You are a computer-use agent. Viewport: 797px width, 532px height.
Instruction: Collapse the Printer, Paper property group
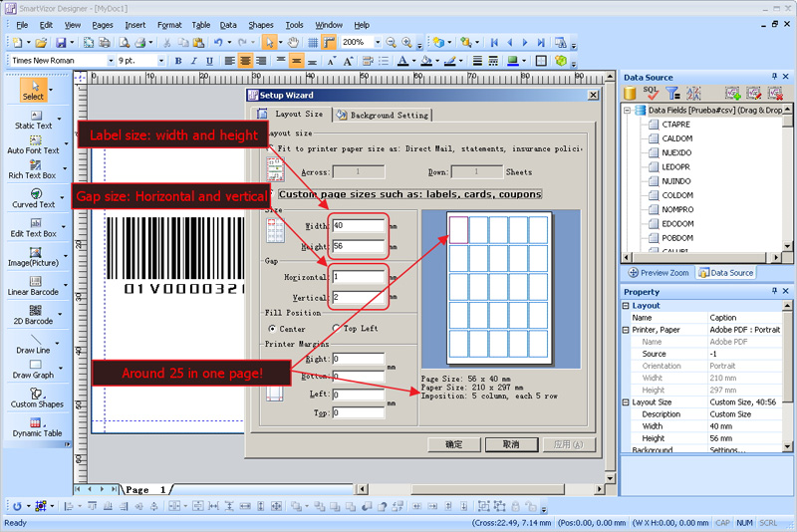[626, 330]
